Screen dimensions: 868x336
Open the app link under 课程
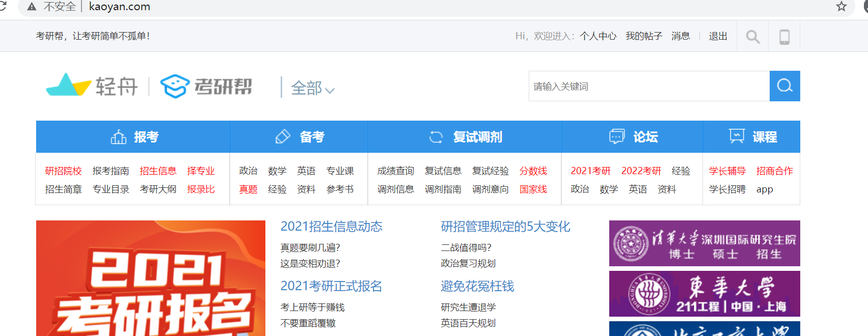tap(765, 189)
